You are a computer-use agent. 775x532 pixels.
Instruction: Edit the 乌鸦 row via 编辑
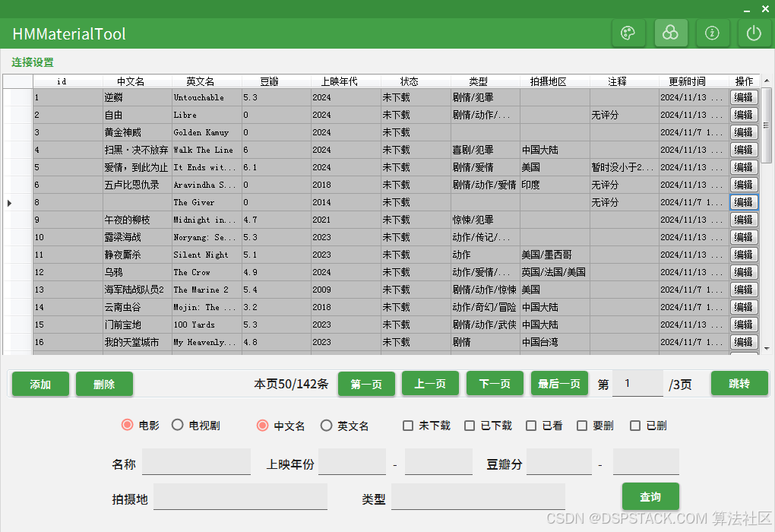pyautogui.click(x=744, y=272)
